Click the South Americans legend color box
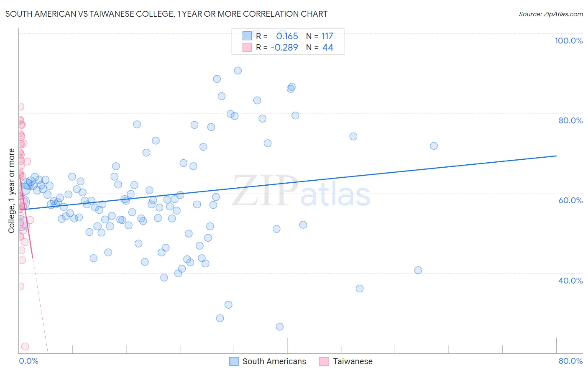 (x=234, y=361)
